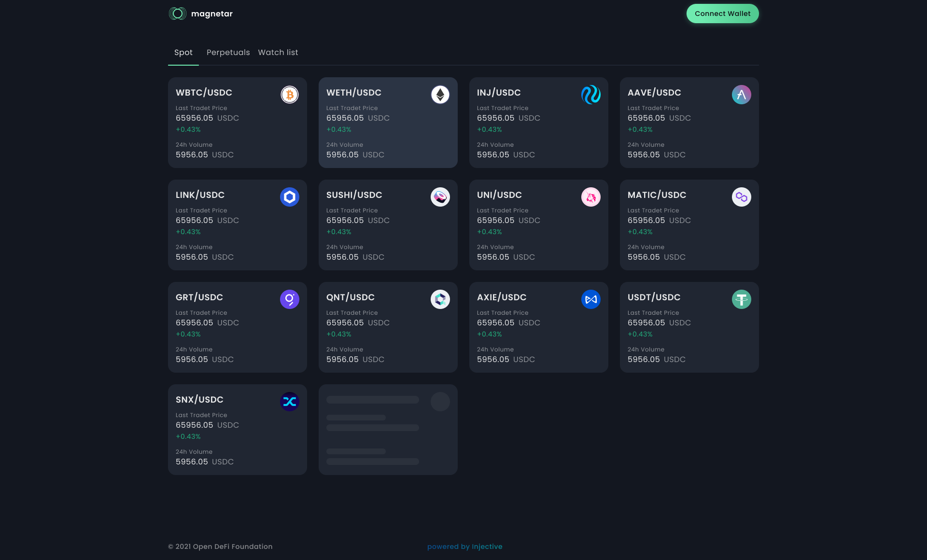Image resolution: width=927 pixels, height=560 pixels.
Task: Click the Uniswap unicorn icon
Action: pyautogui.click(x=591, y=197)
